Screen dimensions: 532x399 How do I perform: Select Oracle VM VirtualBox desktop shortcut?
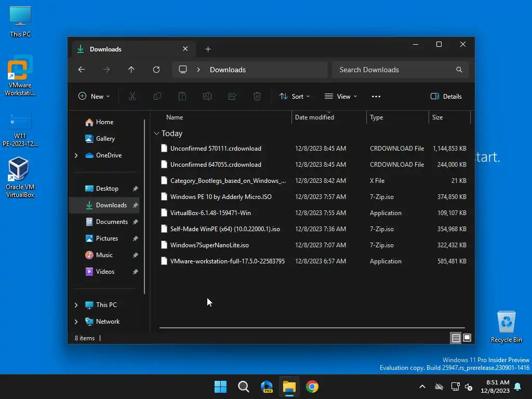tap(20, 177)
